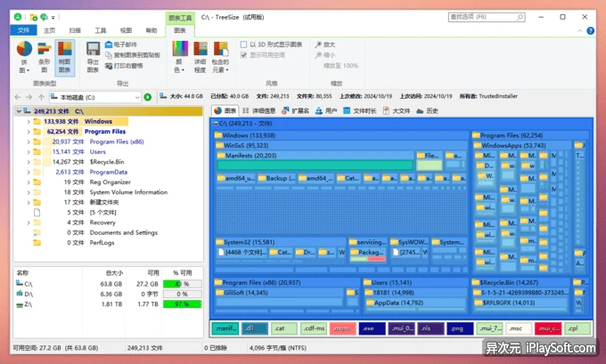Image resolution: width=606 pixels, height=364 pixels.
Task: Switch to the View (视图) ribbon tab
Action: [x=126, y=30]
